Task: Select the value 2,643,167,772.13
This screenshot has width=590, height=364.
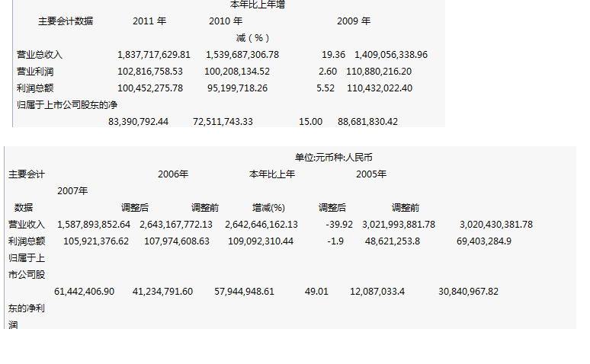Action: [176, 224]
